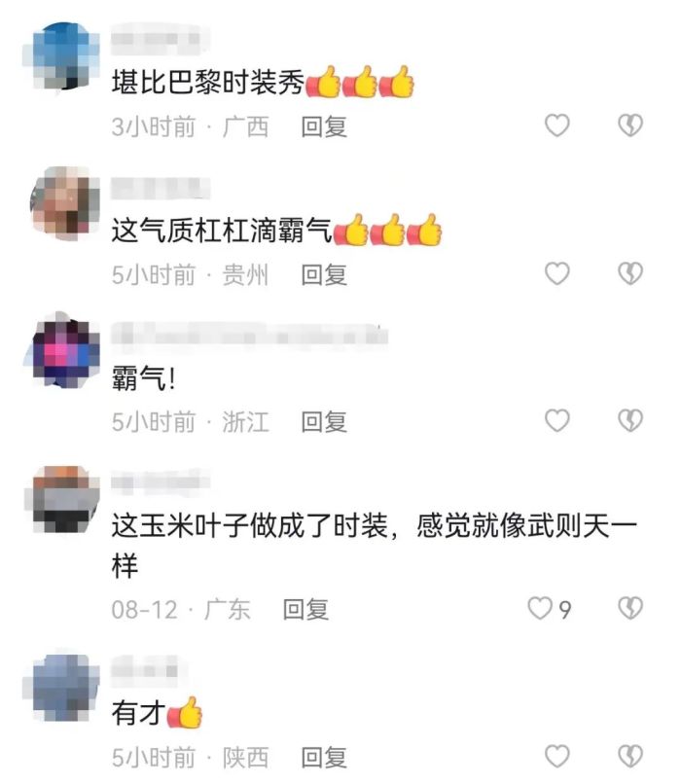This screenshot has height=784, width=681.
Task: Like the 有才 comment from 陕西
Action: pyautogui.click(x=557, y=756)
